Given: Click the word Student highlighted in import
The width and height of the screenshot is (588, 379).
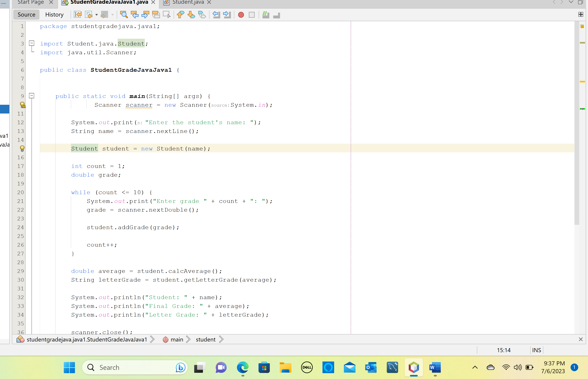Looking at the screenshot, I should coord(131,44).
